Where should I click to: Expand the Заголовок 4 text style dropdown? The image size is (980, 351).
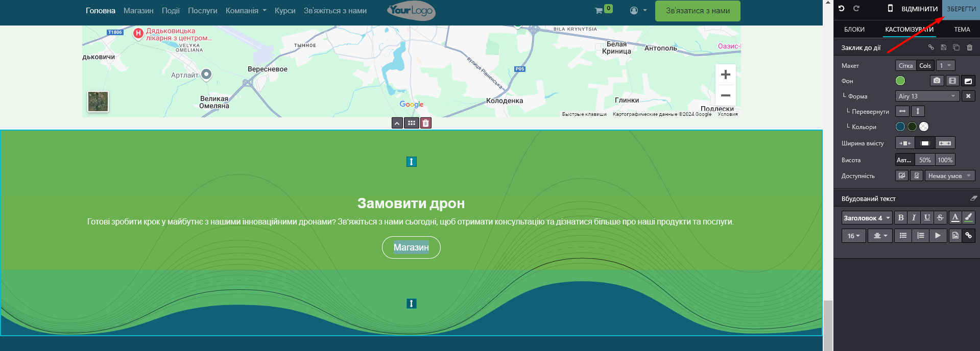tap(867, 218)
